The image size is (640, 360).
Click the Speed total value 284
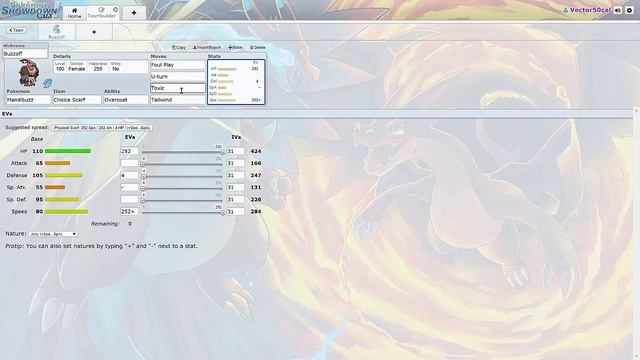pos(256,212)
